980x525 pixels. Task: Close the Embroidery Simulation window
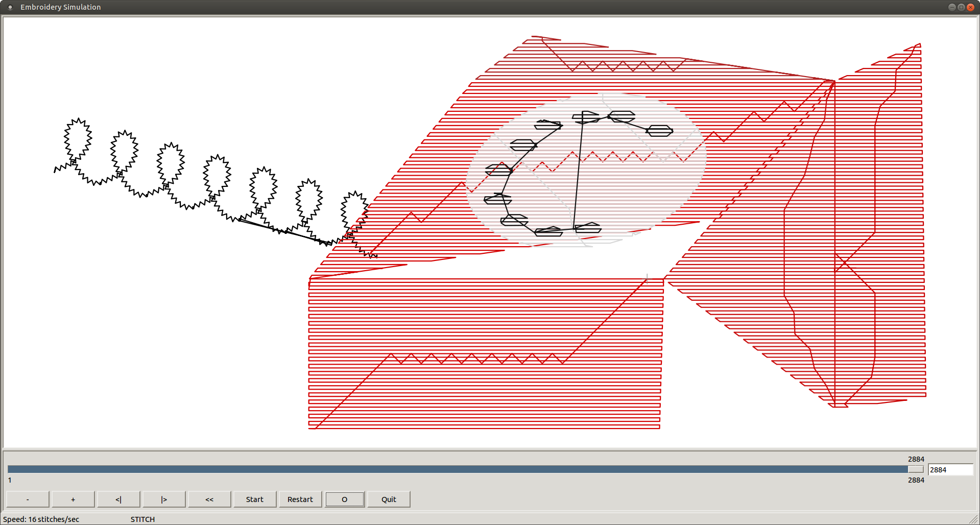coord(970,7)
